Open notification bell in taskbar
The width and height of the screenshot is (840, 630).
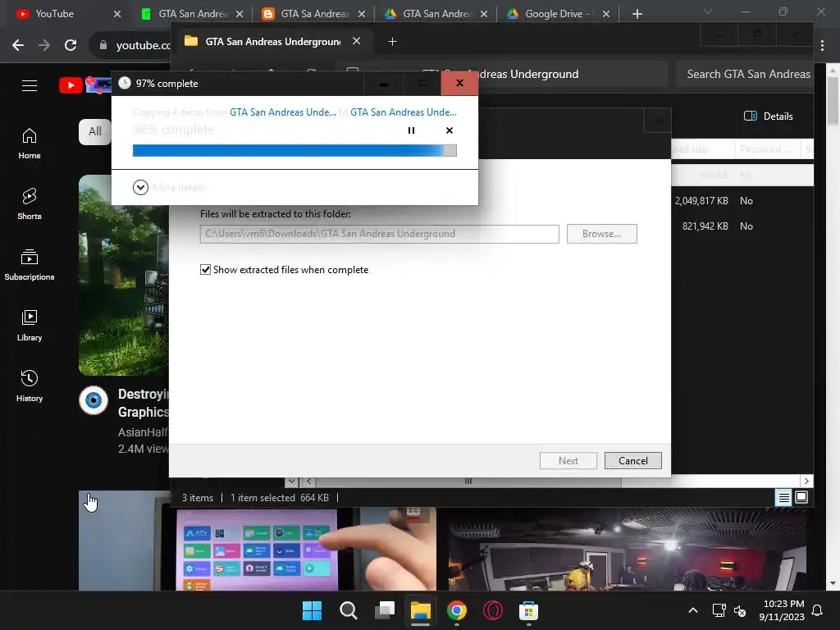[x=818, y=610]
